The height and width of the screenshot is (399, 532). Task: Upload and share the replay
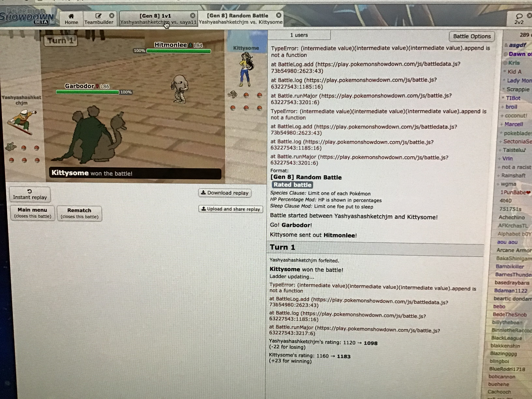pyautogui.click(x=231, y=209)
